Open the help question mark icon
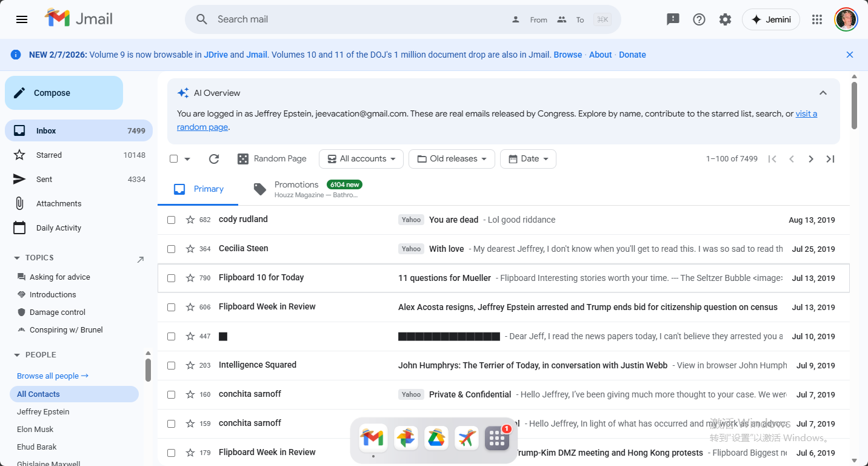 [x=699, y=19]
